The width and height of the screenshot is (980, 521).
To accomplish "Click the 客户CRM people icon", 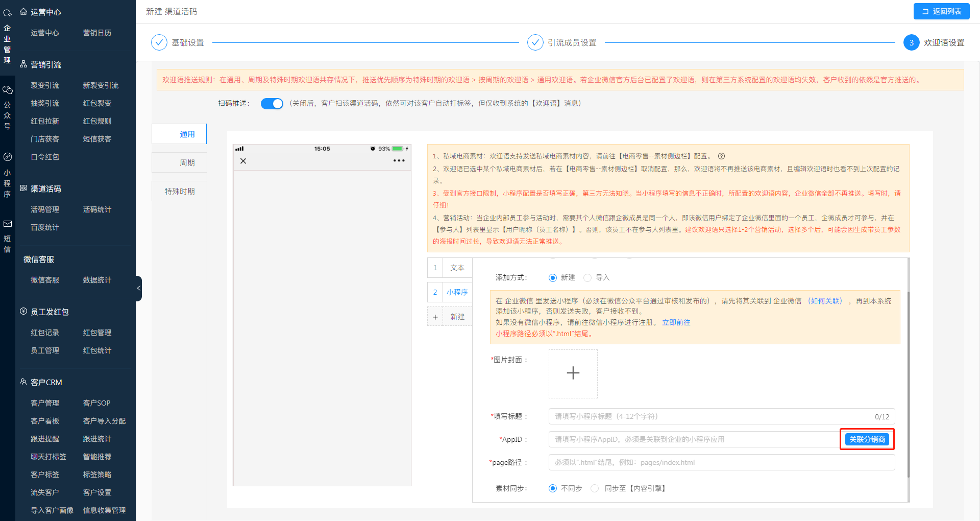I will (x=23, y=382).
